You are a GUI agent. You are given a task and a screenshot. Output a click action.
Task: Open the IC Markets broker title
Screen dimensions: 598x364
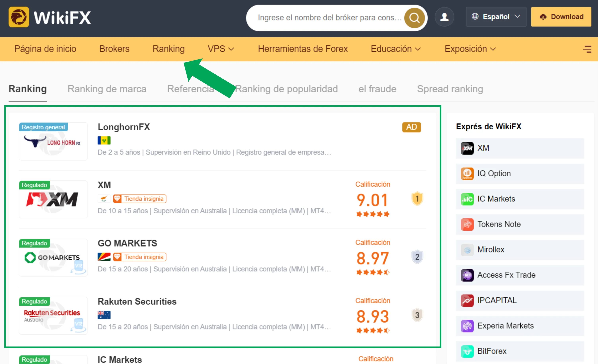coord(120,359)
